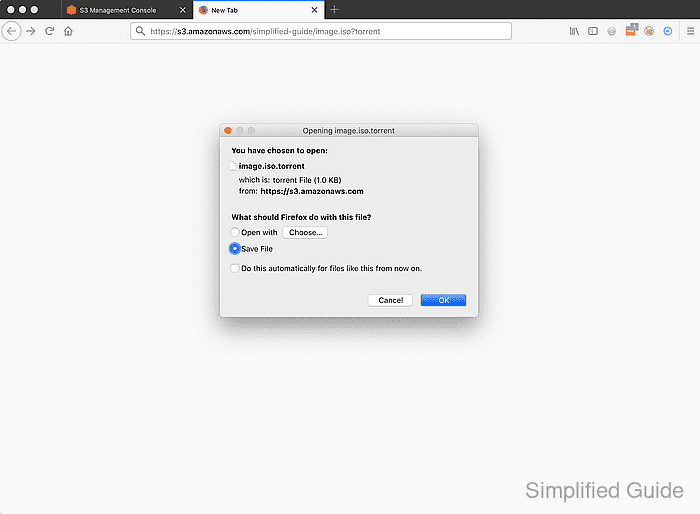Go back using the back arrow
The width and height of the screenshot is (700, 514).
coord(12,31)
